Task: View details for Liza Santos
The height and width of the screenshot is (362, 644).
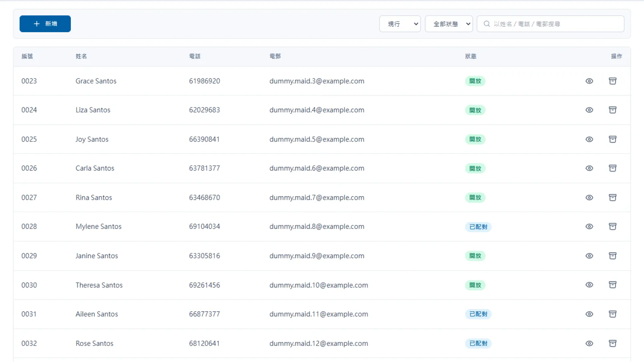Action: pos(589,110)
